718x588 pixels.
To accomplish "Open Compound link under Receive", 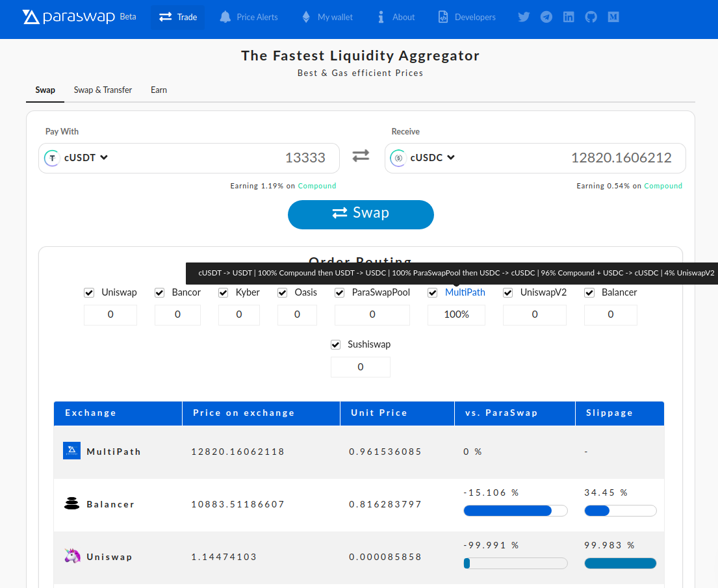I will (x=663, y=186).
